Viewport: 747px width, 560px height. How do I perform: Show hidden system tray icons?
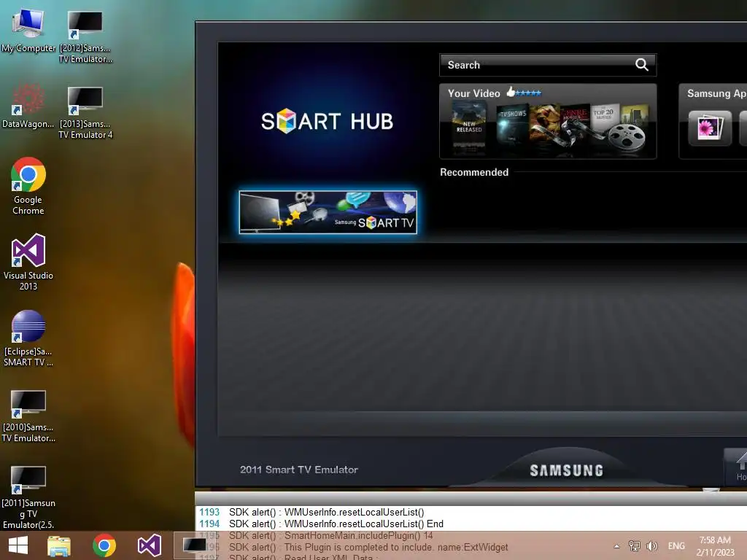pos(617,546)
